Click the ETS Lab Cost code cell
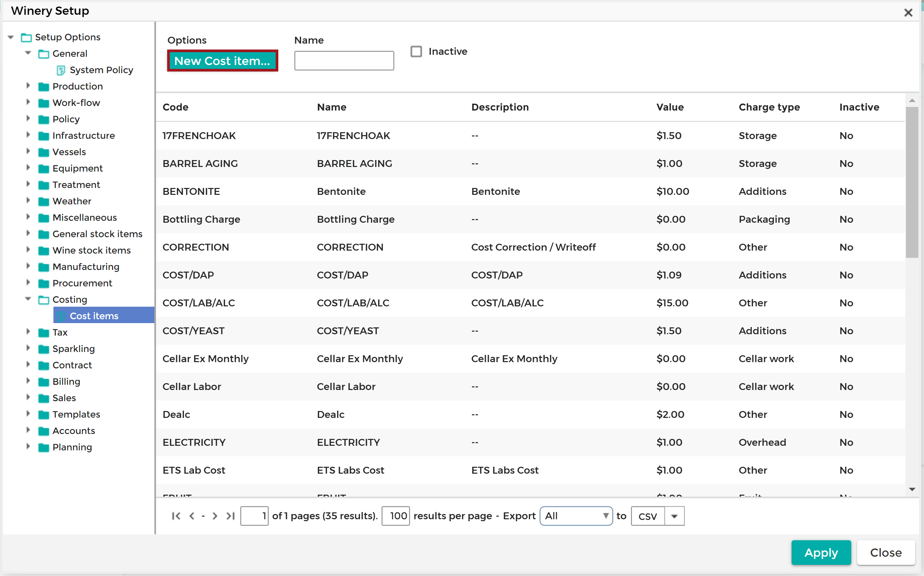Image resolution: width=924 pixels, height=576 pixels. tap(194, 470)
